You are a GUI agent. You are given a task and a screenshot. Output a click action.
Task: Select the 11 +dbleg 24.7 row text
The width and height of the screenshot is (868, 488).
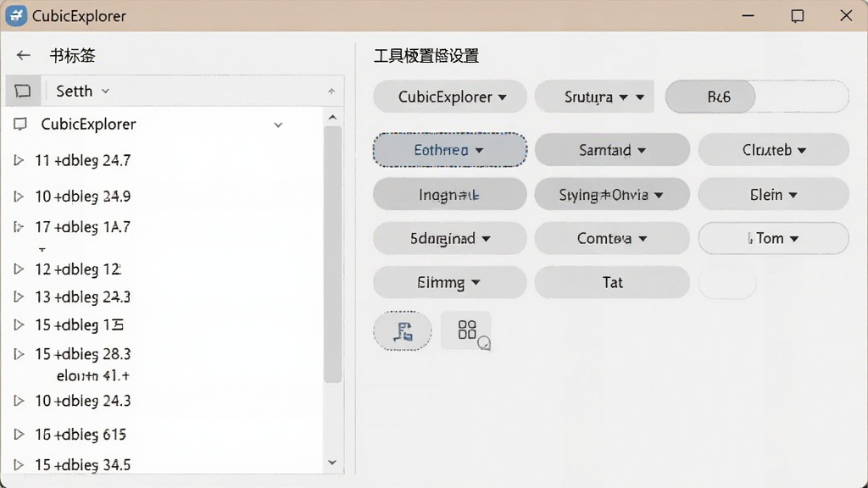[x=83, y=160]
